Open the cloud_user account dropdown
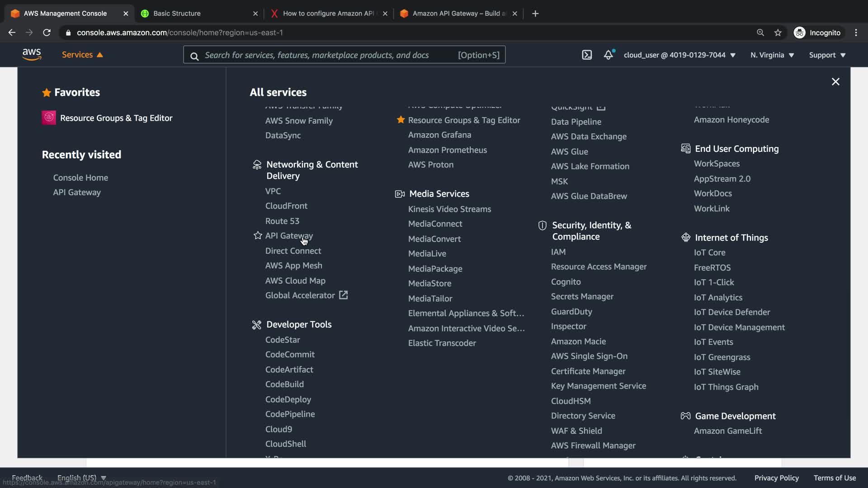Image resolution: width=868 pixels, height=488 pixels. click(679, 55)
